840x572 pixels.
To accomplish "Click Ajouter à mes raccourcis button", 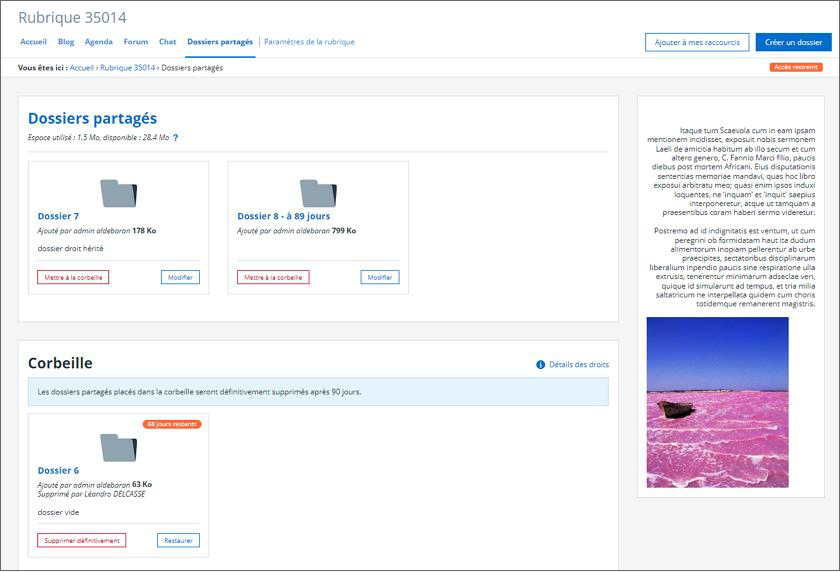I will tap(697, 42).
